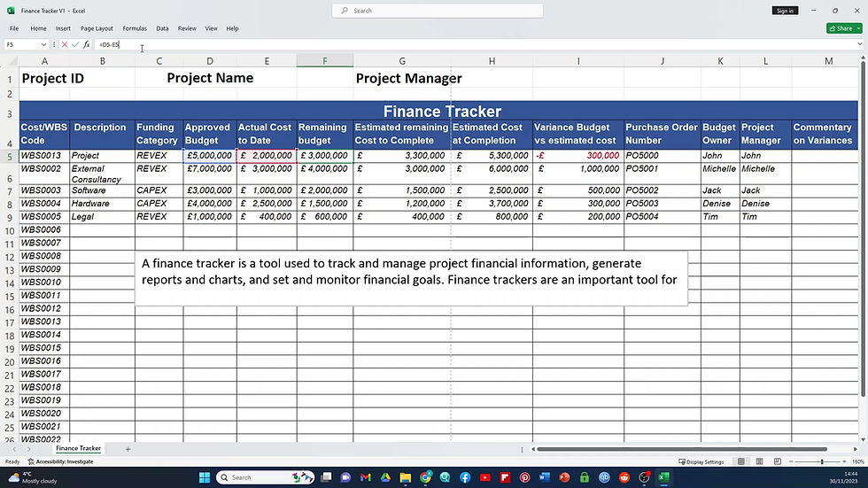Open the Review tab
This screenshot has width=868, height=488.
click(187, 28)
